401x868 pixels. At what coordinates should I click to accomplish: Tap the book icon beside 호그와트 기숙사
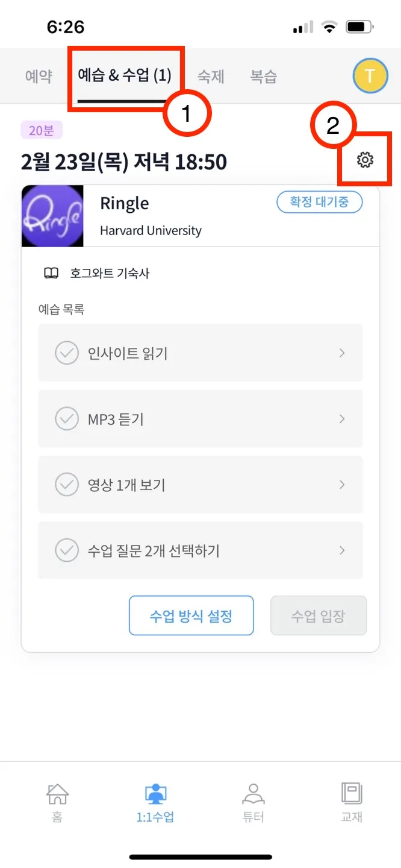[x=51, y=274]
